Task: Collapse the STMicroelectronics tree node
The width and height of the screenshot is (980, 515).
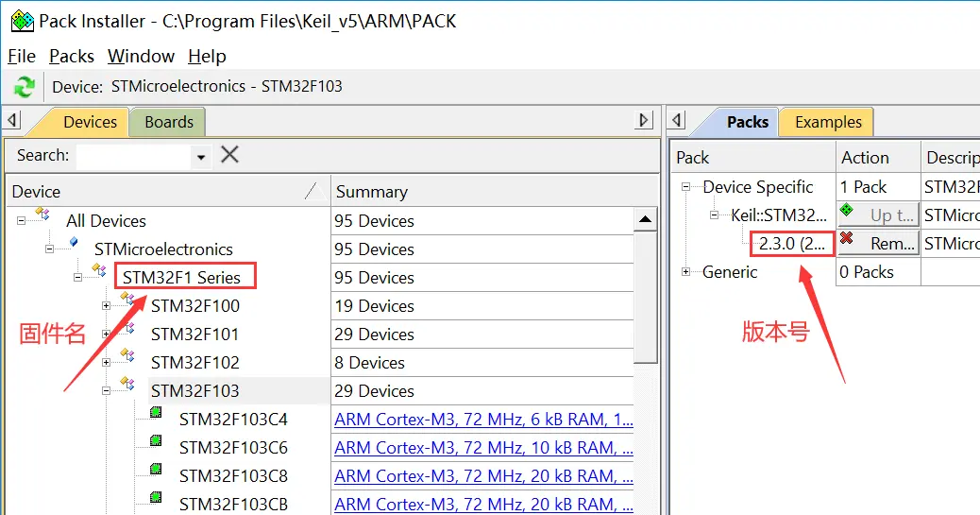Action: pos(49,249)
